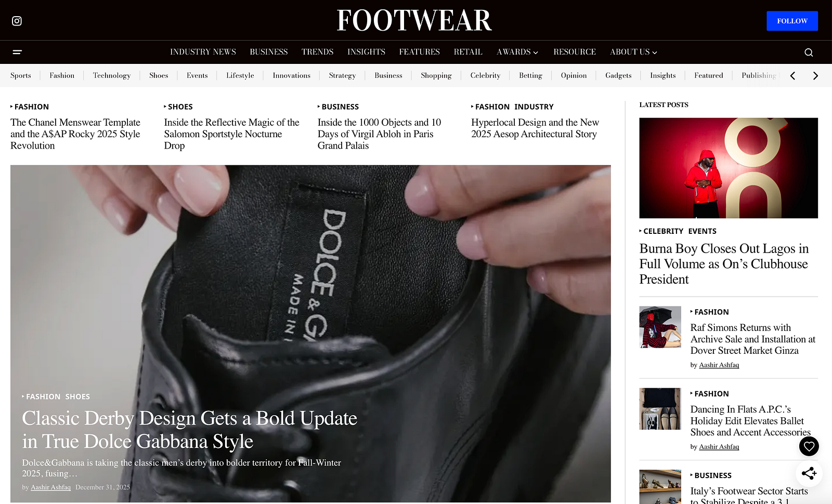Viewport: 832px width, 504px height.
Task: Select the Insights category tab
Action: pos(663,75)
